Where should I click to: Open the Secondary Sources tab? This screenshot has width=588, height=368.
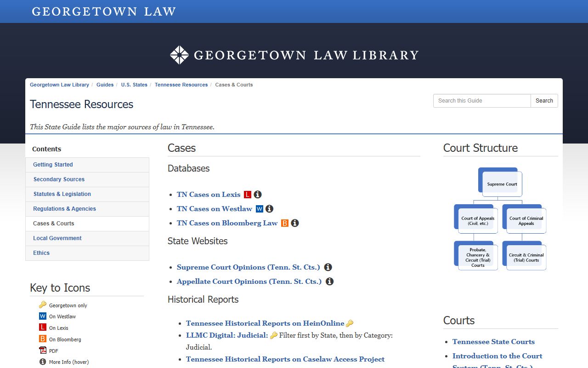[87, 179]
